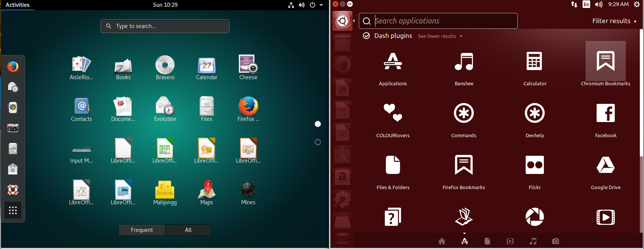Viewport: 644px width, 249px height.
Task: Open Evolution mail from the app grid
Action: [165, 106]
